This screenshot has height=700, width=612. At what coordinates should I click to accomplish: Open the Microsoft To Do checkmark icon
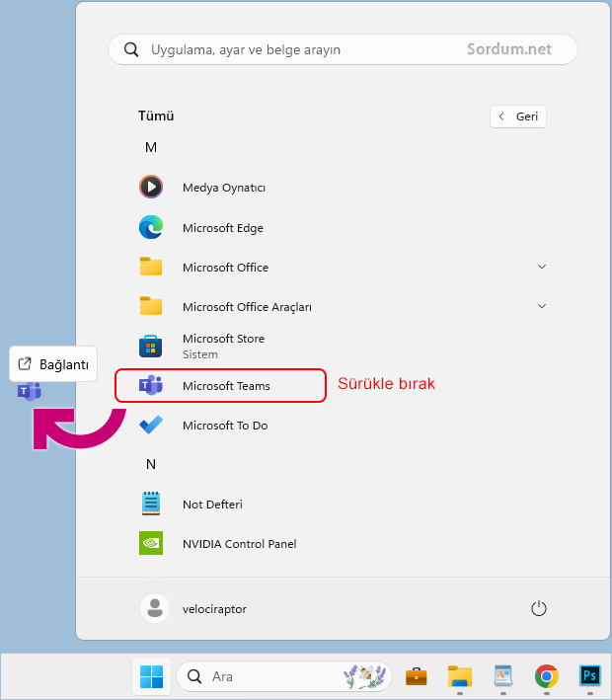(151, 425)
